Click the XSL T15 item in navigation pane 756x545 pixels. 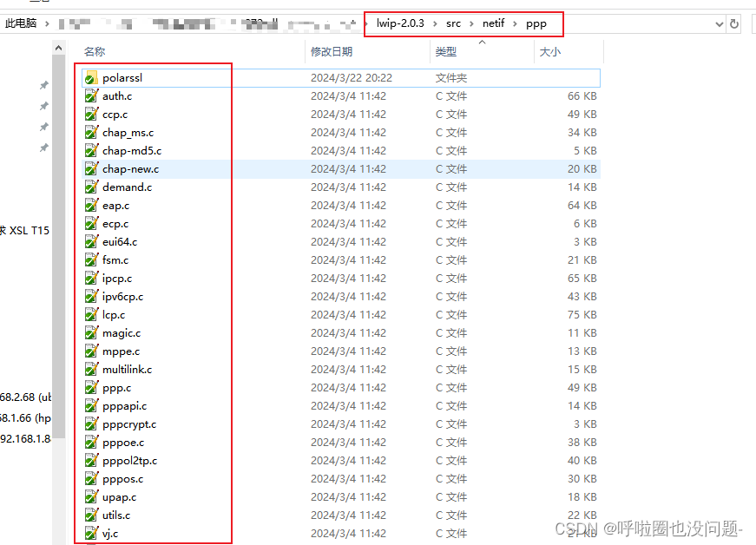tap(24, 230)
